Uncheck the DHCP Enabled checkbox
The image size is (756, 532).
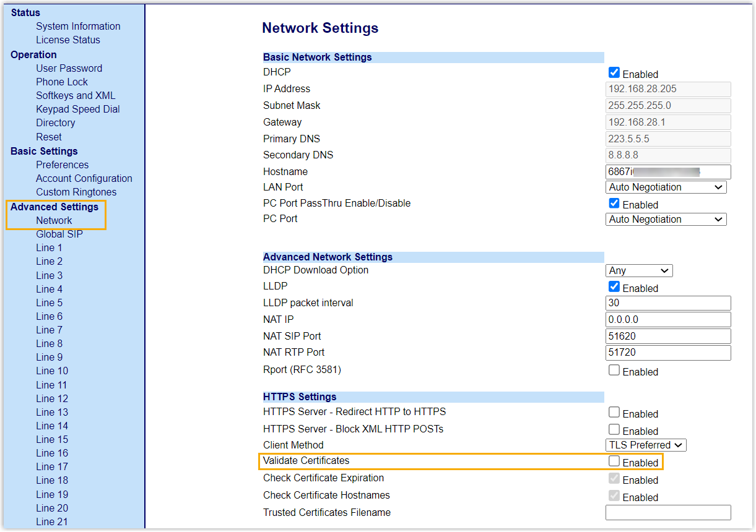click(x=614, y=73)
